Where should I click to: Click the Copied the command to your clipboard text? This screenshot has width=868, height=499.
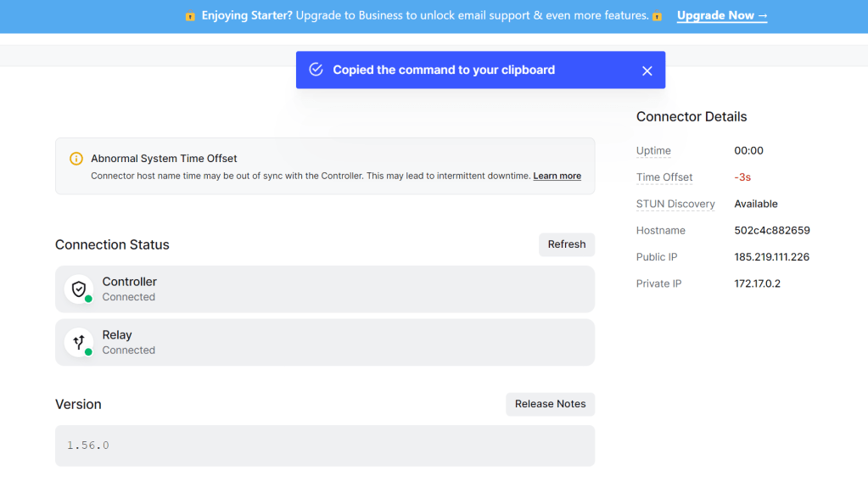pyautogui.click(x=444, y=70)
